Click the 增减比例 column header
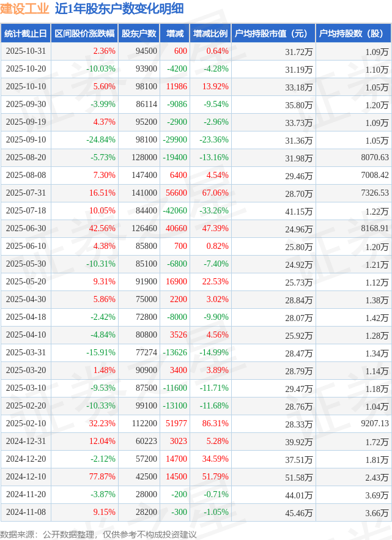The width and height of the screenshot is (392, 540). [210, 34]
